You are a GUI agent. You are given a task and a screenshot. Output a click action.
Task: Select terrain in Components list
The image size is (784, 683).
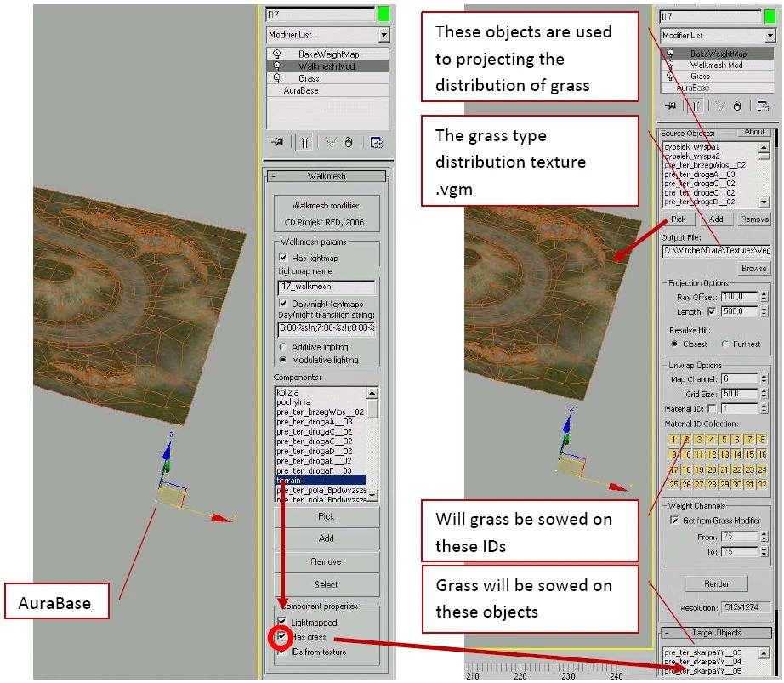pos(321,480)
